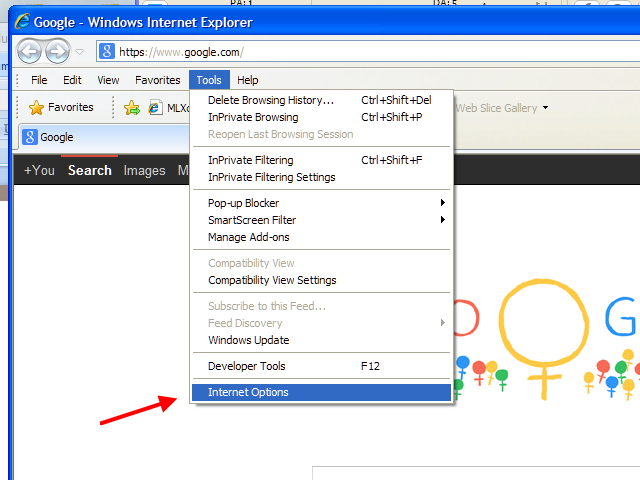Click the Google favicon on browser tab
Viewport: 640px width, 480px height.
30,137
